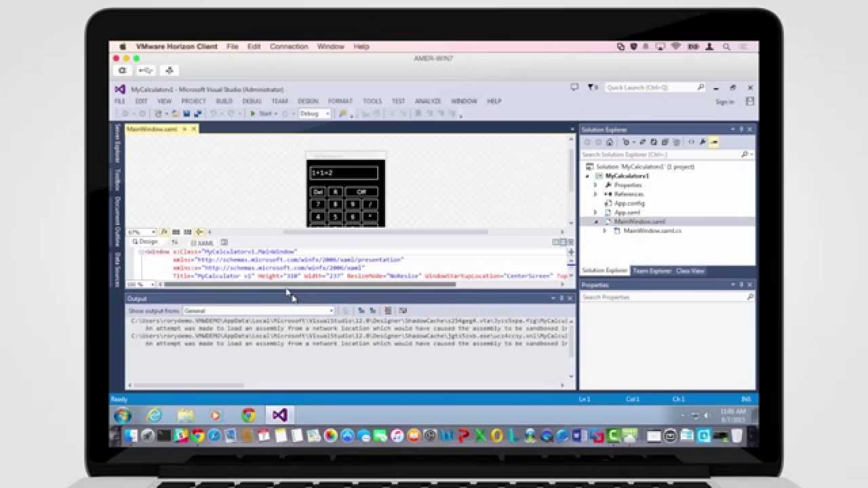Toggle Show All Files in Solution Explorer
This screenshot has width=868, height=488.
(x=677, y=142)
